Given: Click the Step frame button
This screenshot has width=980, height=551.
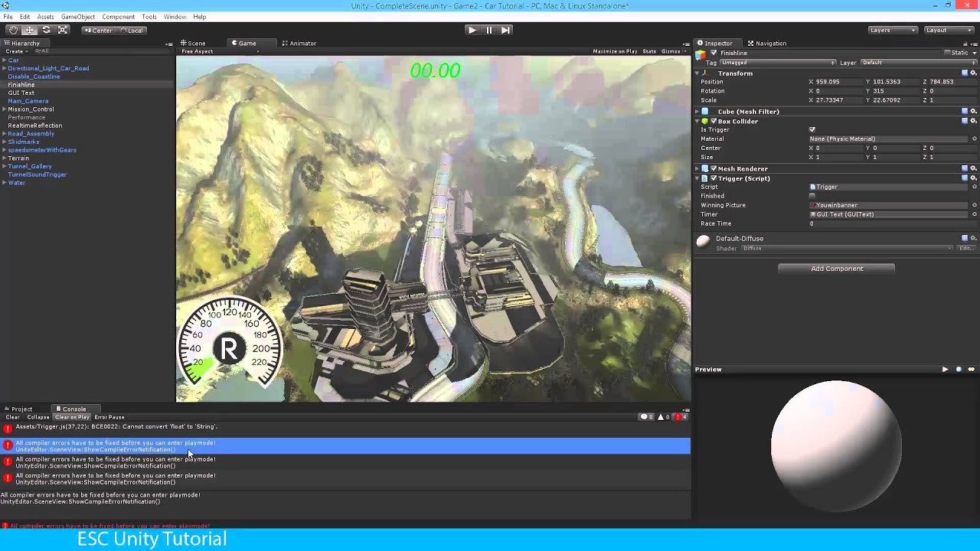Looking at the screenshot, I should pyautogui.click(x=505, y=30).
